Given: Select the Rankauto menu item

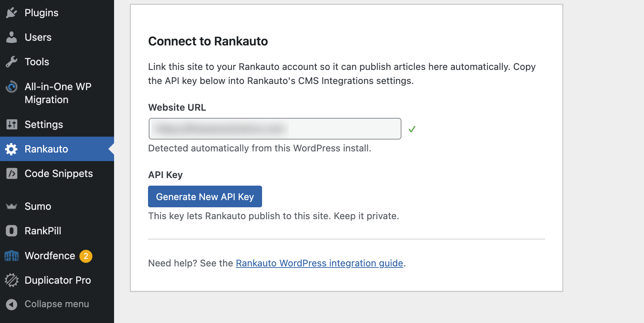Looking at the screenshot, I should [x=57, y=149].
